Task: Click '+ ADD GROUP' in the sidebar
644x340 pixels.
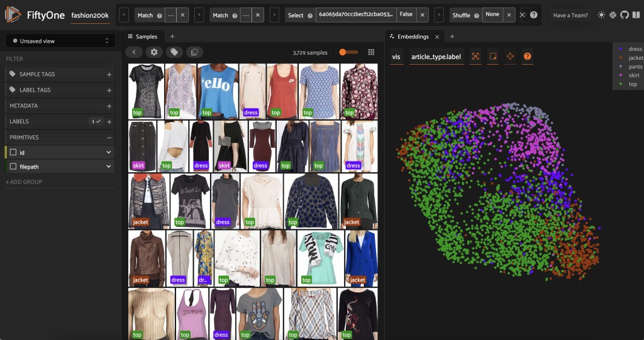Action: (23, 182)
